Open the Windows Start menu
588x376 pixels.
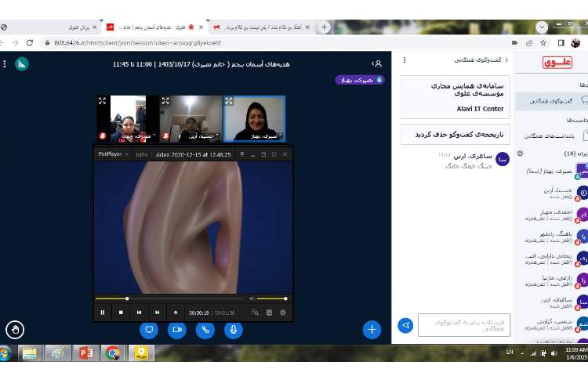[5, 353]
